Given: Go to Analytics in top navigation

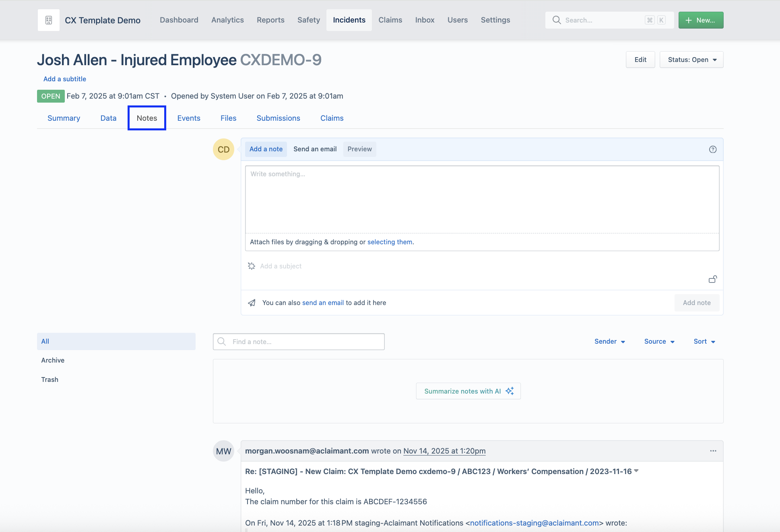Looking at the screenshot, I should pyautogui.click(x=227, y=20).
